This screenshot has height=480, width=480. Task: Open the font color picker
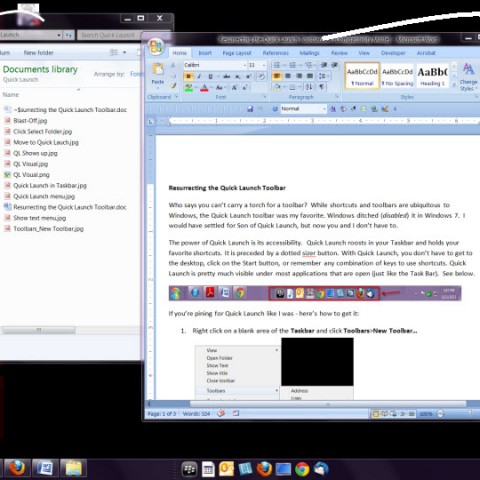[205, 88]
